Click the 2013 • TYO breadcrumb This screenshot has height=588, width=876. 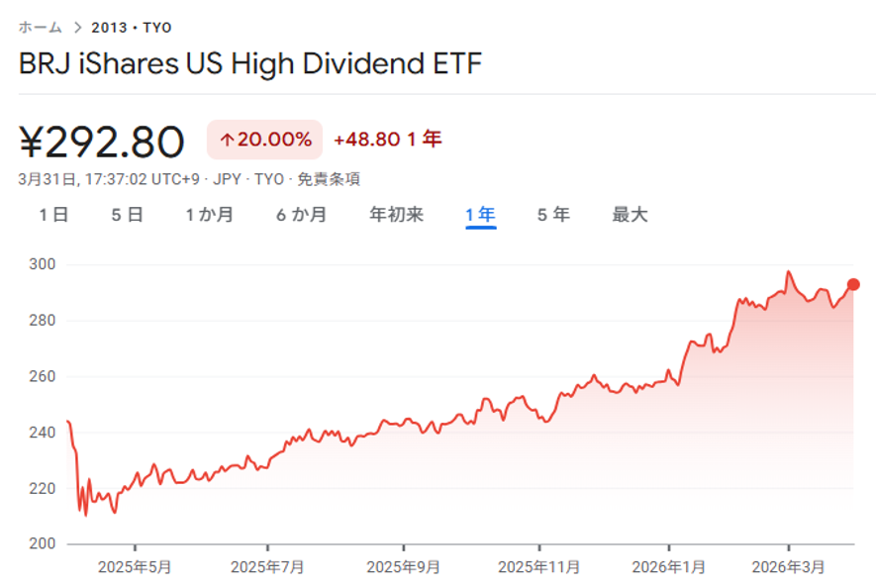(132, 28)
